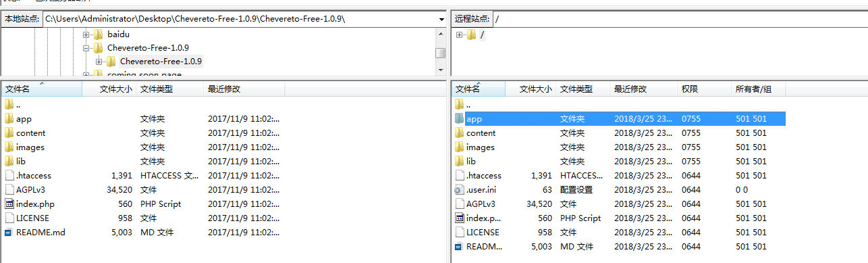Screen dimensions: 868x263
Task: Click the local .htaccess file icon
Action: tap(9, 175)
